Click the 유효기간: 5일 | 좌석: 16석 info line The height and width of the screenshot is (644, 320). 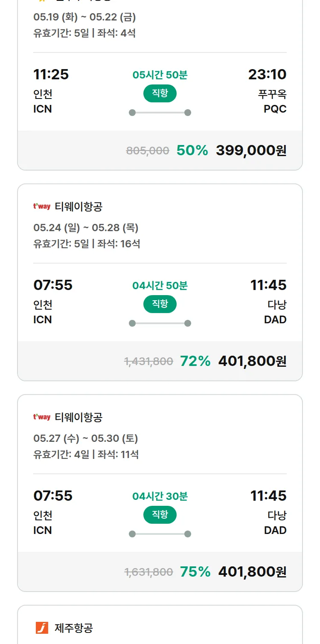coord(87,244)
